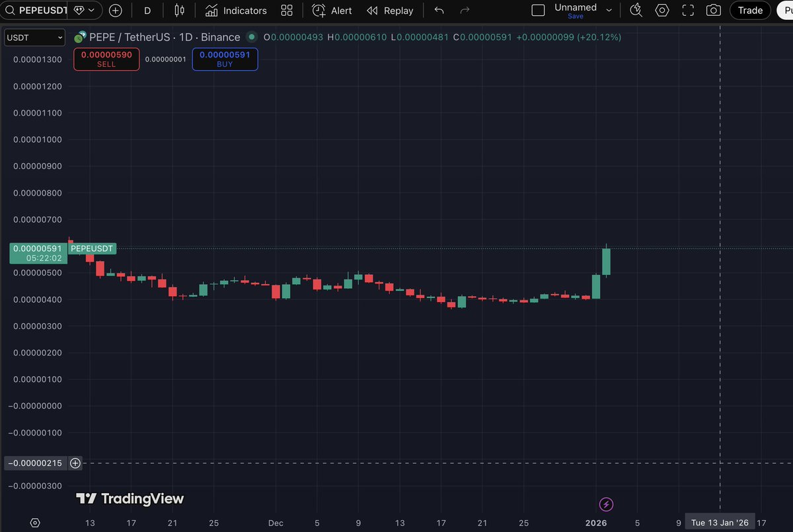Expand the layout name chevron menu
Screen dimensions: 793x532
click(x=609, y=11)
